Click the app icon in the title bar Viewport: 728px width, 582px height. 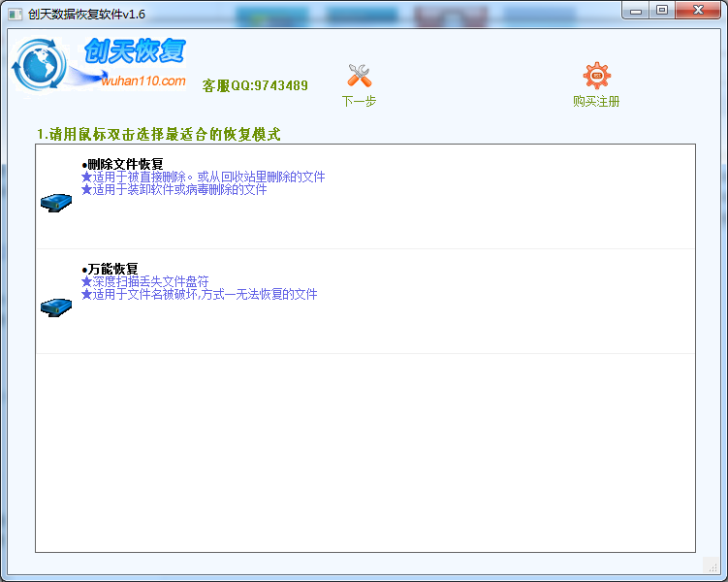coord(15,11)
